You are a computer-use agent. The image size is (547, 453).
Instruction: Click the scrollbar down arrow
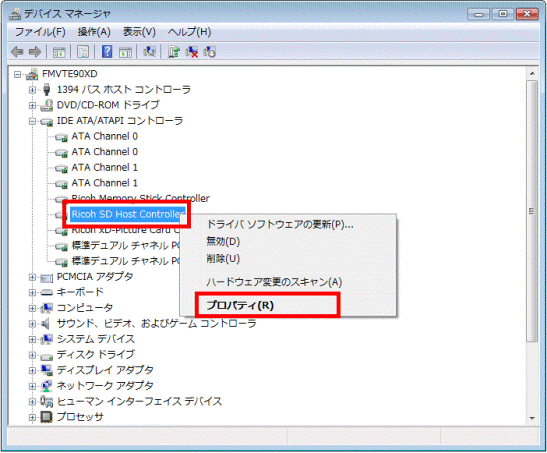coord(532,418)
